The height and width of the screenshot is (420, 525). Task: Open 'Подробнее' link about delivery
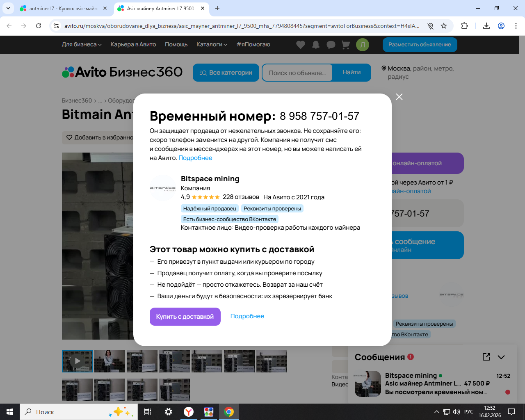click(x=247, y=316)
